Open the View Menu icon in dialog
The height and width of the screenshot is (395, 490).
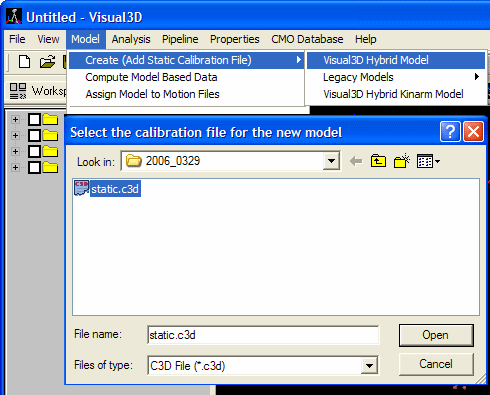(428, 161)
